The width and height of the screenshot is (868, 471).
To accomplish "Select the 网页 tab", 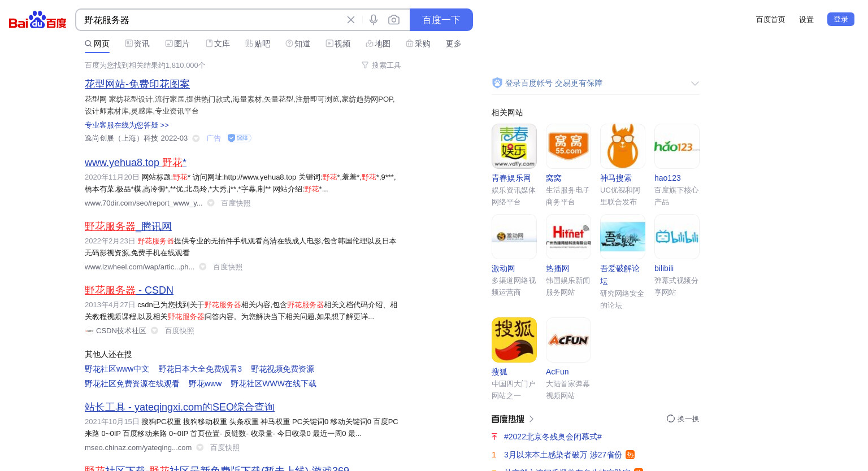I will click(x=97, y=43).
